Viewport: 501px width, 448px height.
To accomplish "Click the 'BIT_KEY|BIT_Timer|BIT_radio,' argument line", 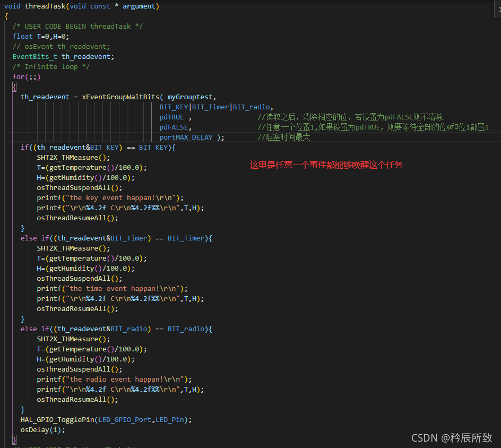I will tap(217, 107).
